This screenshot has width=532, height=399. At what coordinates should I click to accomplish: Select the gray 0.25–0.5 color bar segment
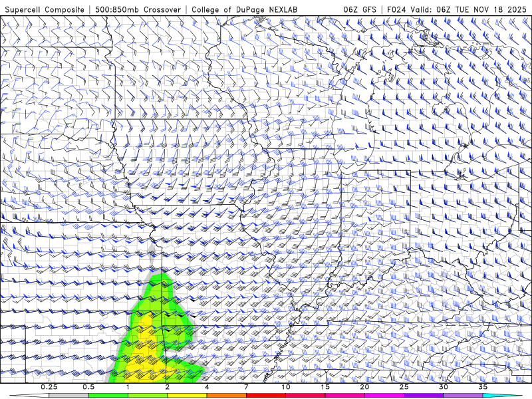click(68, 396)
